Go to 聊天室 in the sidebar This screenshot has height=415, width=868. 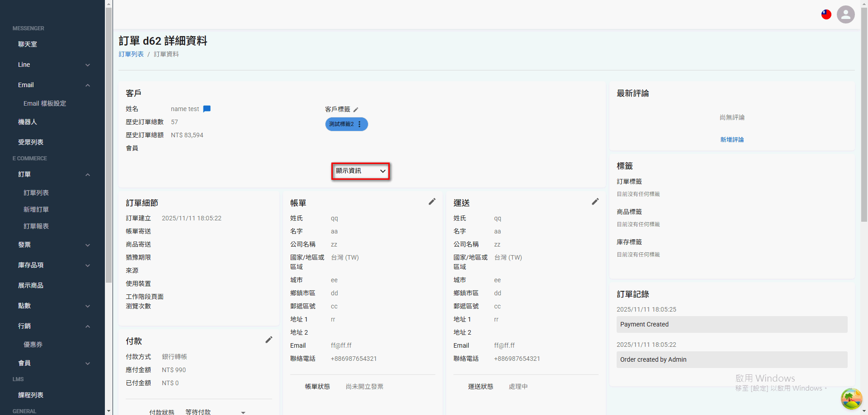pyautogui.click(x=28, y=44)
